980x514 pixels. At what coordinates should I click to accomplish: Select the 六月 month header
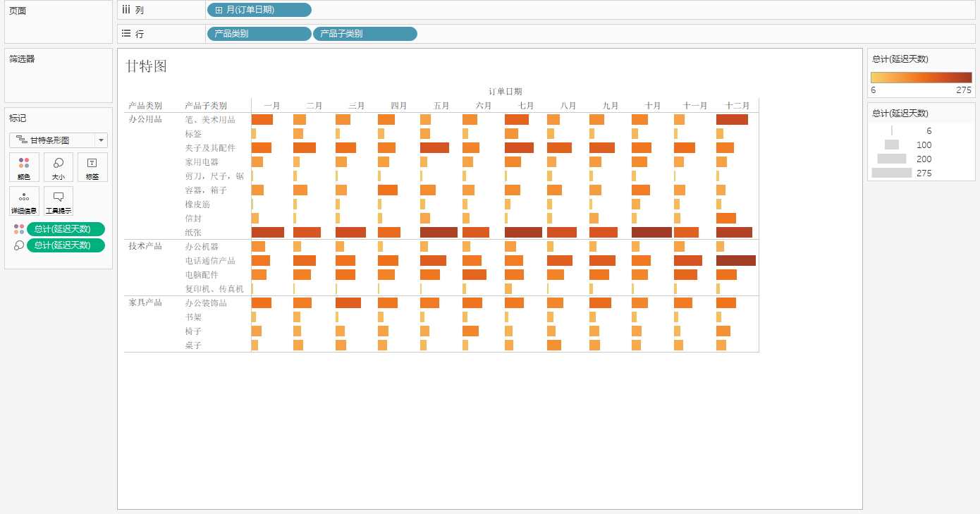pos(484,106)
